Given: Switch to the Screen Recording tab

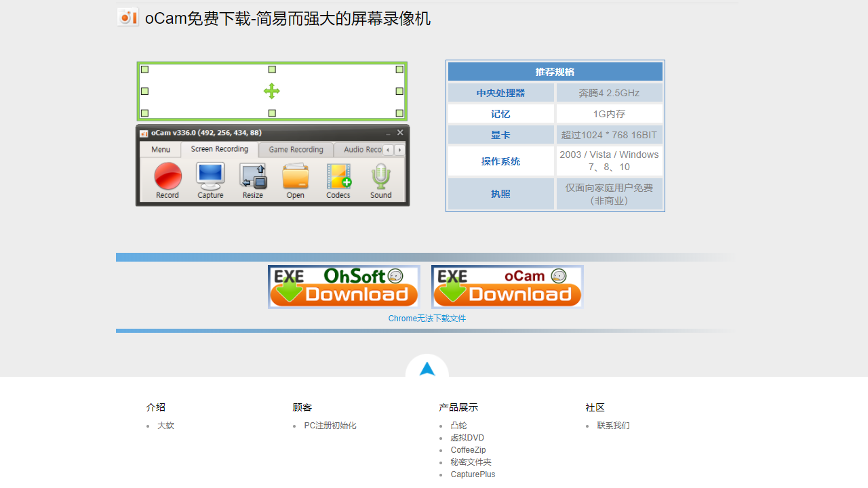Looking at the screenshot, I should tap(219, 149).
